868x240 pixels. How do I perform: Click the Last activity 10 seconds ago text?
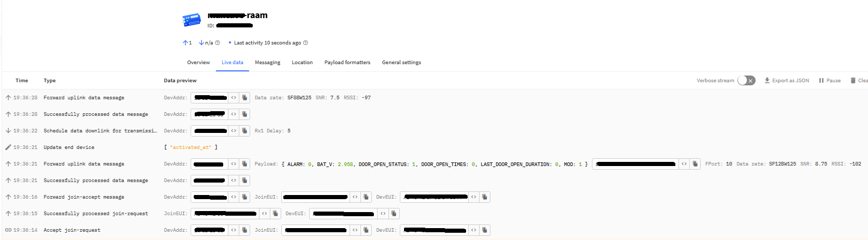pos(267,43)
